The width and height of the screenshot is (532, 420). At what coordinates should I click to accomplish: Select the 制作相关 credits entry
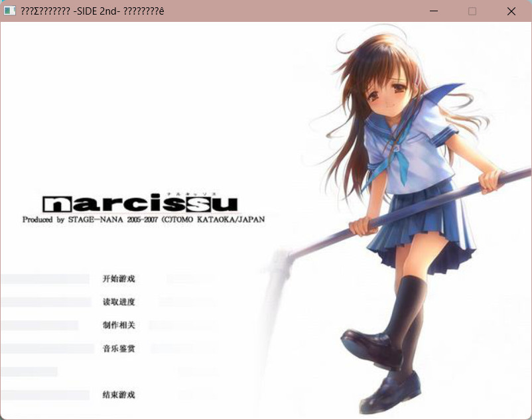(119, 325)
